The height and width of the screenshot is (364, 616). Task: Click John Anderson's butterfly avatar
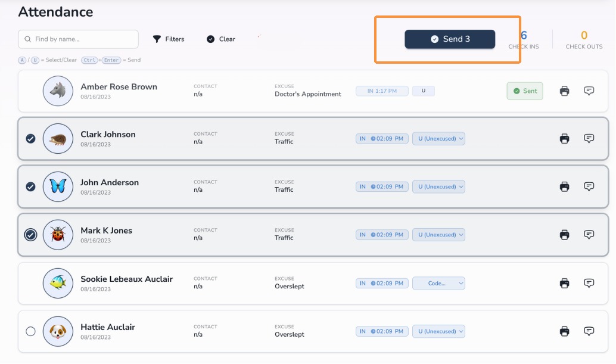click(x=58, y=186)
